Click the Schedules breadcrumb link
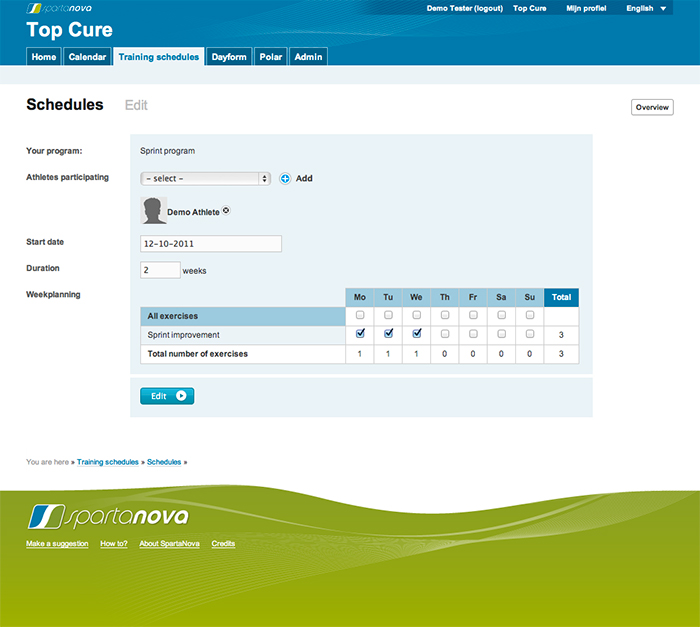700x627 pixels. 164,462
